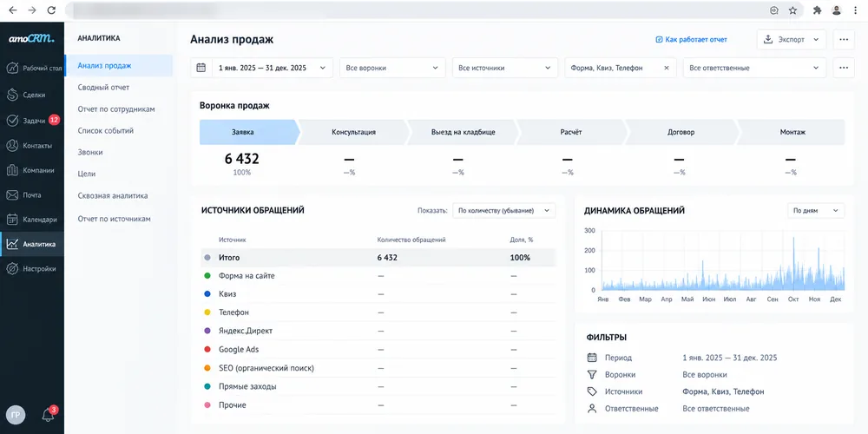The height and width of the screenshot is (434, 868).
Task: Open notifications bell with 3 badge
Action: pos(49,415)
